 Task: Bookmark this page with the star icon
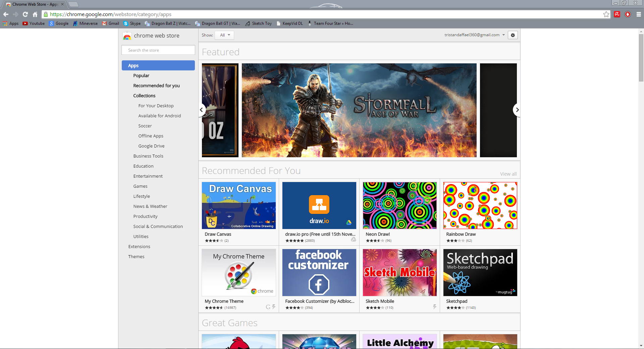(x=606, y=14)
